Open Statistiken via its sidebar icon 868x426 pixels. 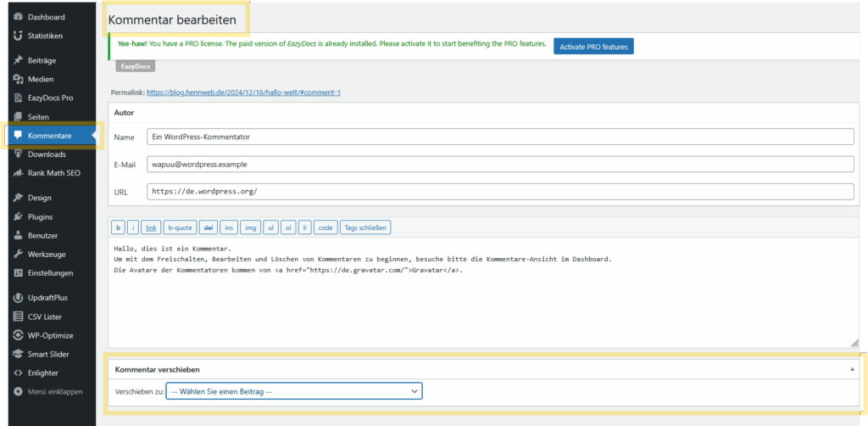(18, 36)
